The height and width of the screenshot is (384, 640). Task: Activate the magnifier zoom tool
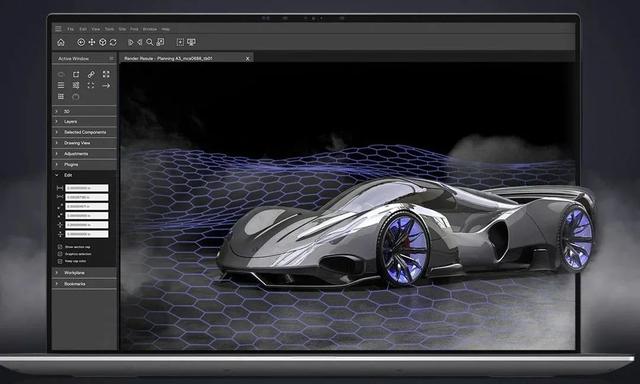(x=150, y=42)
